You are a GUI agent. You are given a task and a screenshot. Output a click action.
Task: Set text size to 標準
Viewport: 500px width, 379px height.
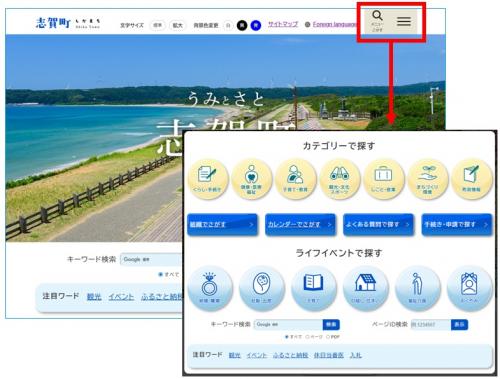pos(157,25)
